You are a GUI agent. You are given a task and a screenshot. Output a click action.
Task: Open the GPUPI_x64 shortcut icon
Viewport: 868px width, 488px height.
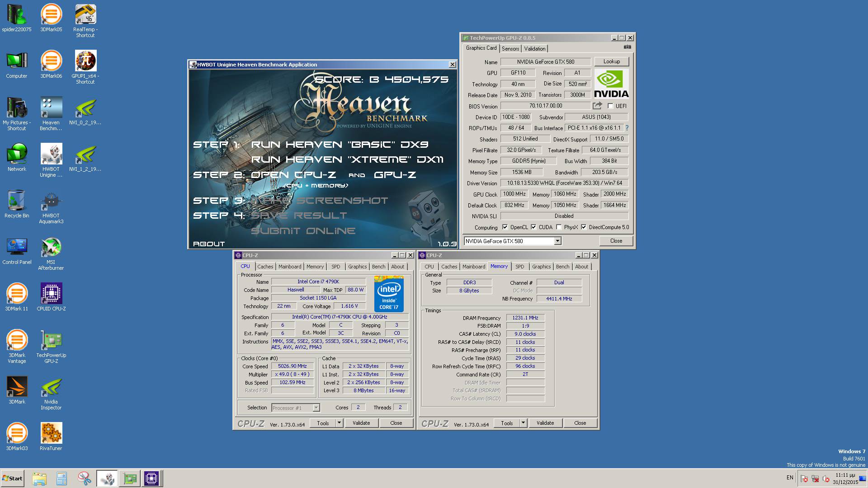(85, 67)
